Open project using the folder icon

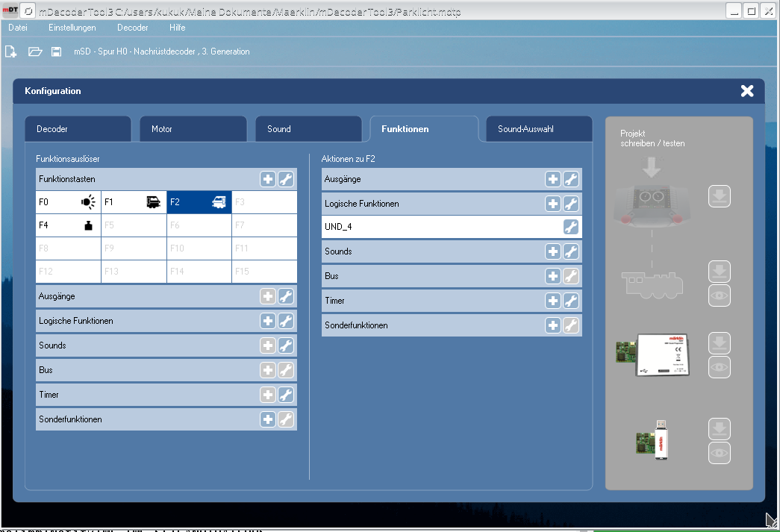pyautogui.click(x=34, y=51)
